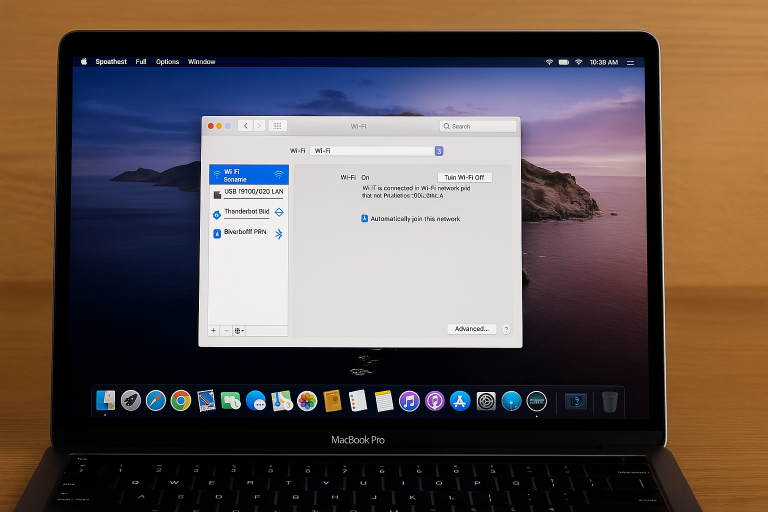This screenshot has width=768, height=512.
Task: Open the Winndow menu
Action: coord(201,62)
